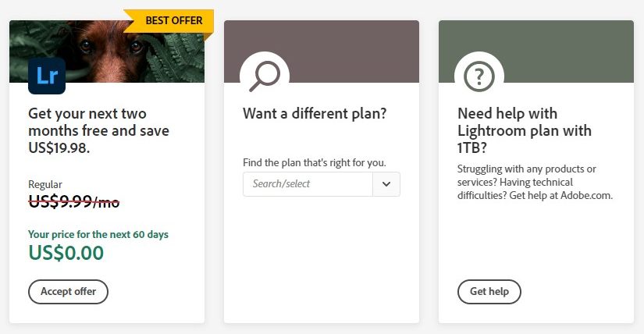Focus the Search/select plan input field
The height and width of the screenshot is (334, 644).
tap(308, 184)
